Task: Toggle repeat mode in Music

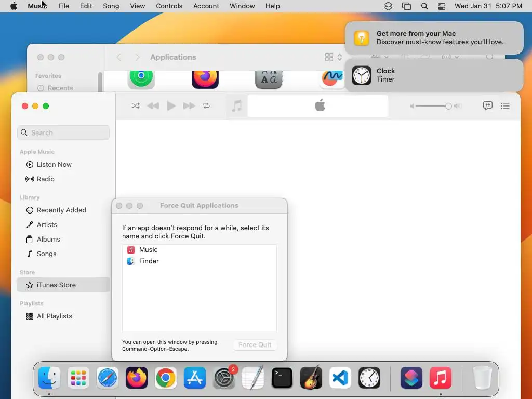Action: point(206,106)
